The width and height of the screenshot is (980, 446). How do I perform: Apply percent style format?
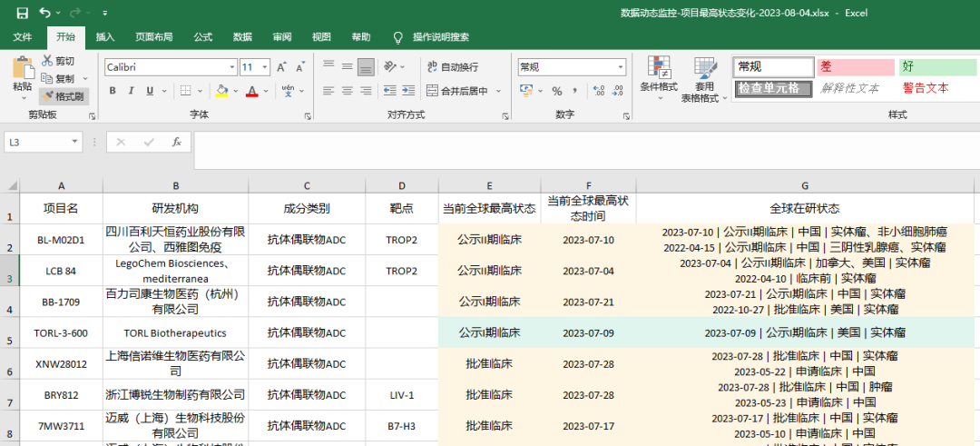(557, 91)
